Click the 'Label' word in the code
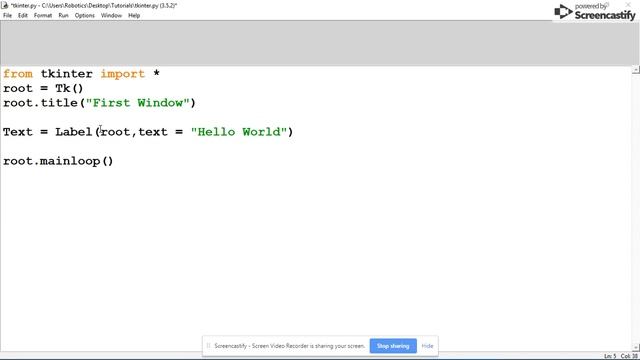640x360 pixels. click(x=74, y=132)
